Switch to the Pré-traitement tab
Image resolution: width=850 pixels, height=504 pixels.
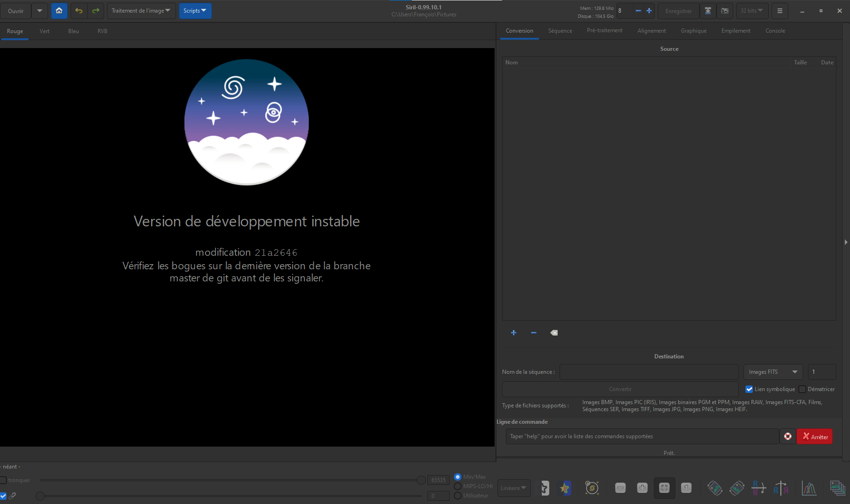pyautogui.click(x=604, y=31)
